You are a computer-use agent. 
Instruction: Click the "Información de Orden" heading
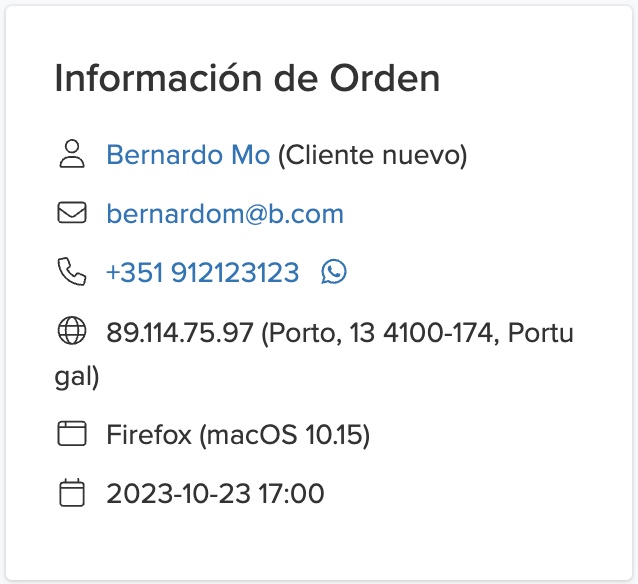click(247, 79)
